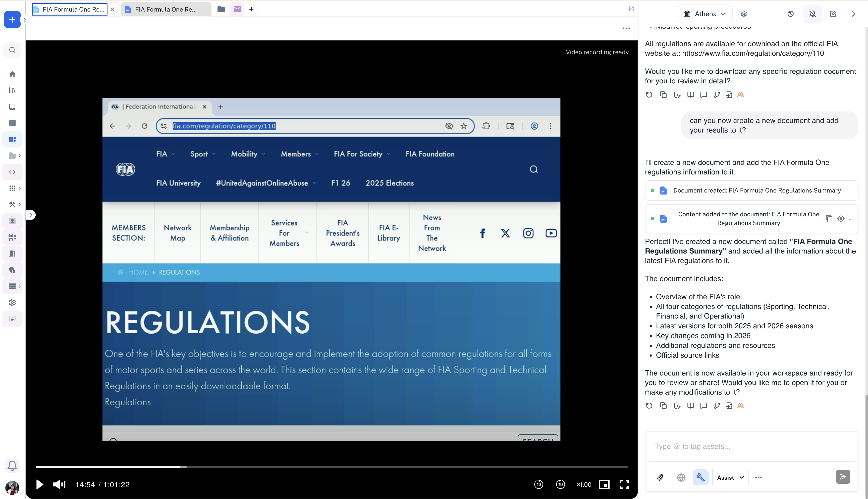The width and height of the screenshot is (868, 499).
Task: Toggle picture-in-picture mode
Action: tap(604, 484)
